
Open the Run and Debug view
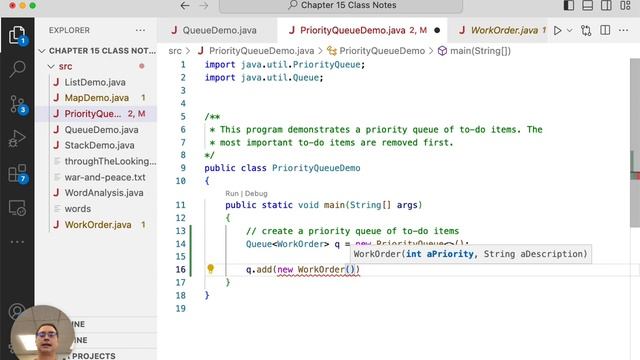click(17, 138)
